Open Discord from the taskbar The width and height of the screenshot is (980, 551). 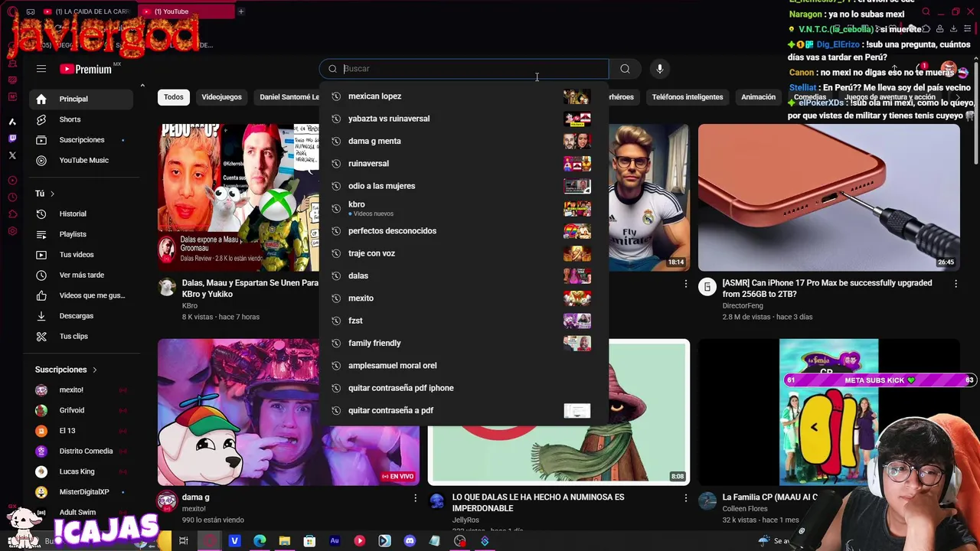[x=410, y=541]
